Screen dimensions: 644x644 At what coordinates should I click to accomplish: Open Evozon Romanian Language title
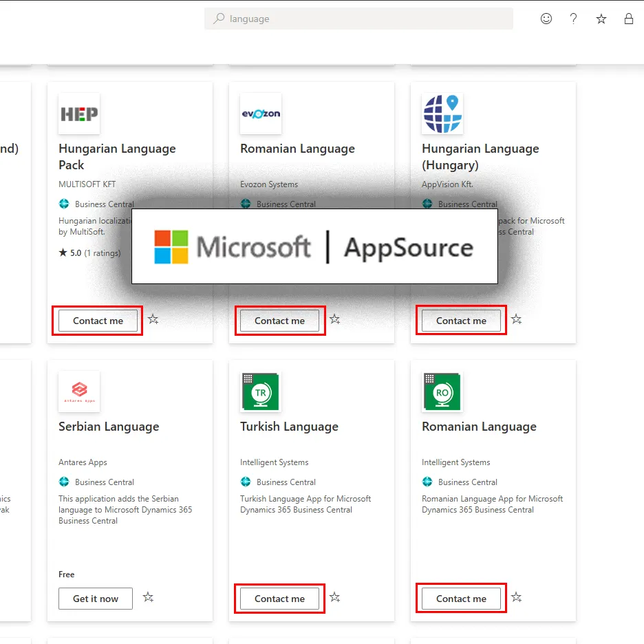(x=297, y=149)
